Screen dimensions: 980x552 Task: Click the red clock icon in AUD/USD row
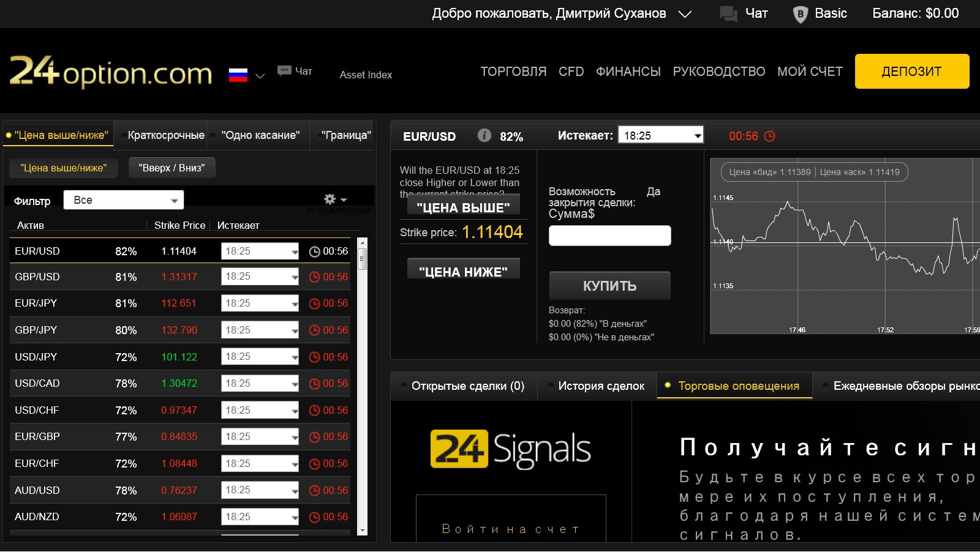point(314,491)
